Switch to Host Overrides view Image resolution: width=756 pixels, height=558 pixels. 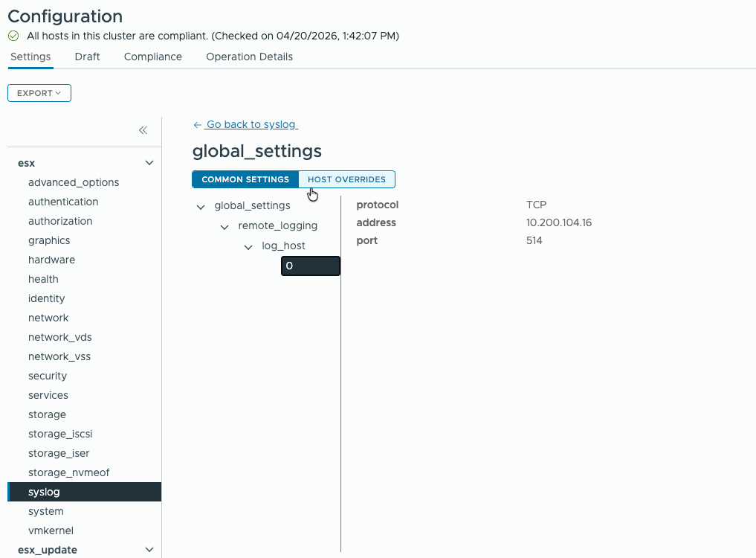coord(346,179)
